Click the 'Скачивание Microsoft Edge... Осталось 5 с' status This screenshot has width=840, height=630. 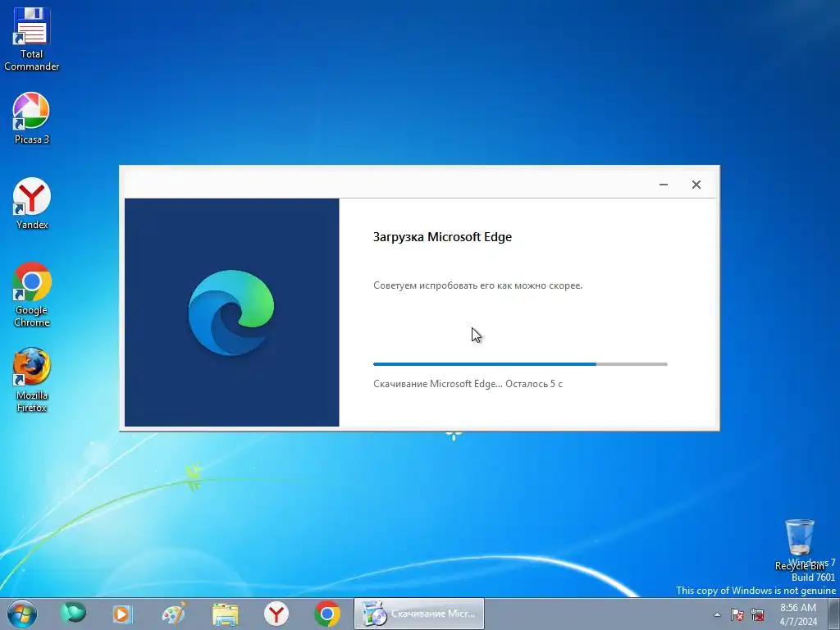[x=468, y=384]
